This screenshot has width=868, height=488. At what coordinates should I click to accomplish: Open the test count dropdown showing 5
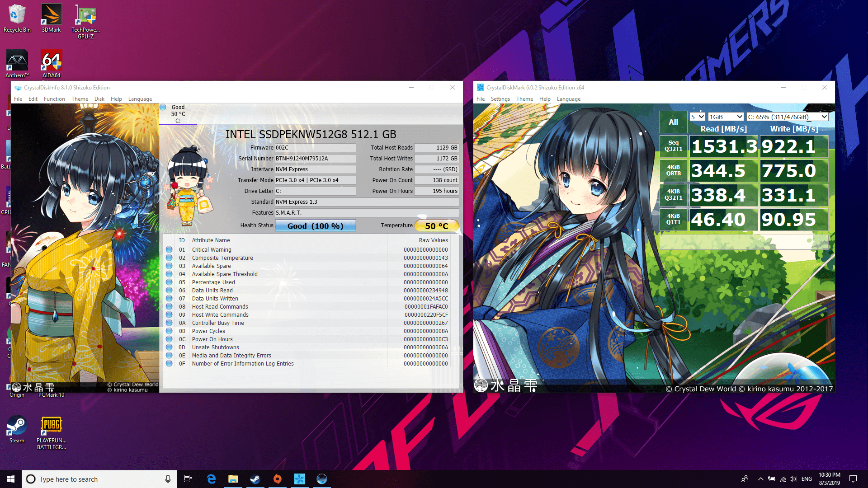tap(698, 116)
